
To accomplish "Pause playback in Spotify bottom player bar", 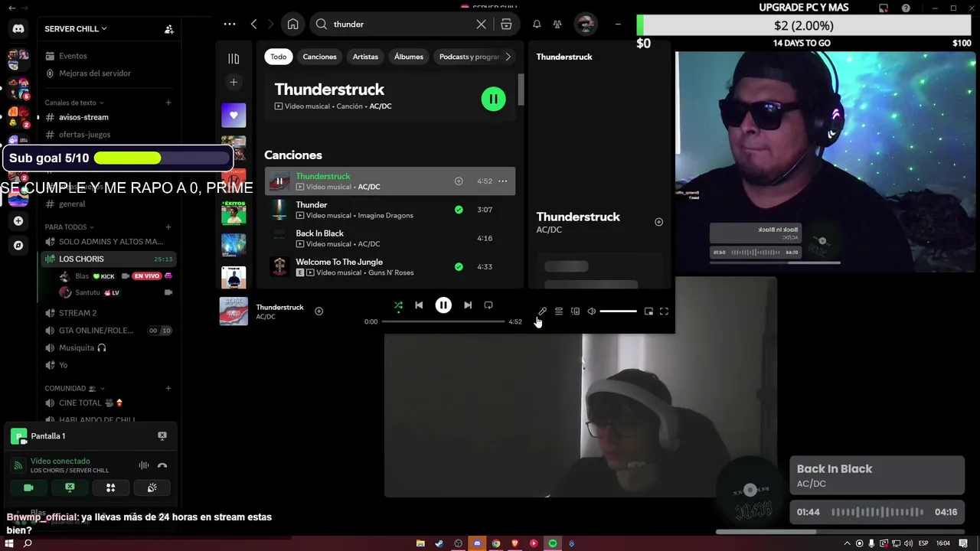I will (443, 305).
